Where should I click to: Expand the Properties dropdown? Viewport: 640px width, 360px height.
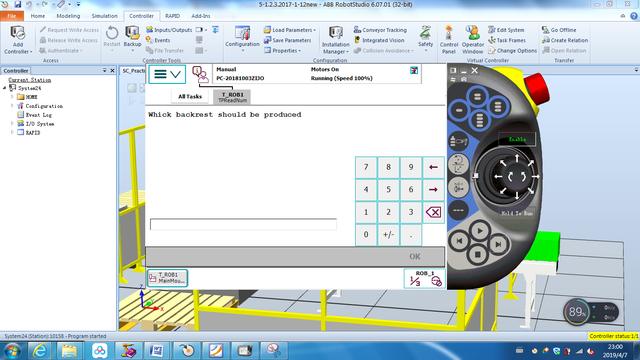pos(300,51)
